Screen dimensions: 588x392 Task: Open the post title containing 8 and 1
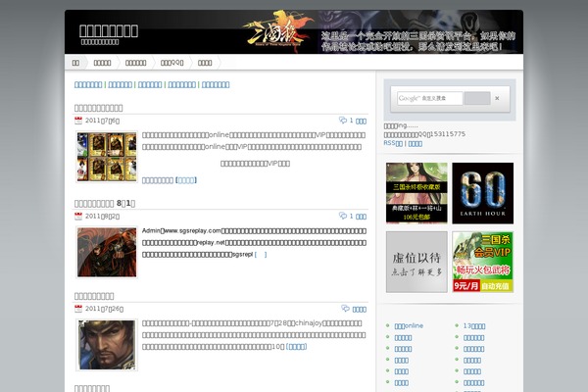105,203
